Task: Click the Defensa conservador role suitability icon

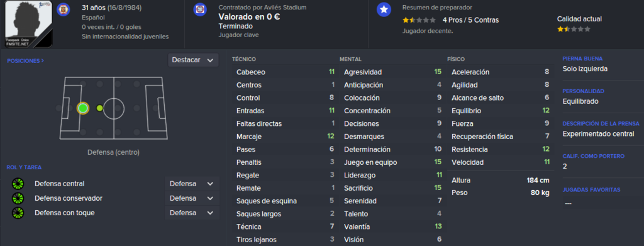Action: [x=18, y=198]
